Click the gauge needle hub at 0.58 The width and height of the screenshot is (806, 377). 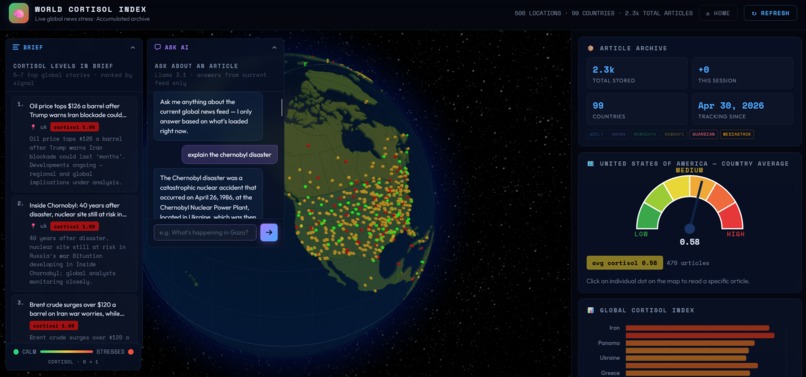(690, 228)
